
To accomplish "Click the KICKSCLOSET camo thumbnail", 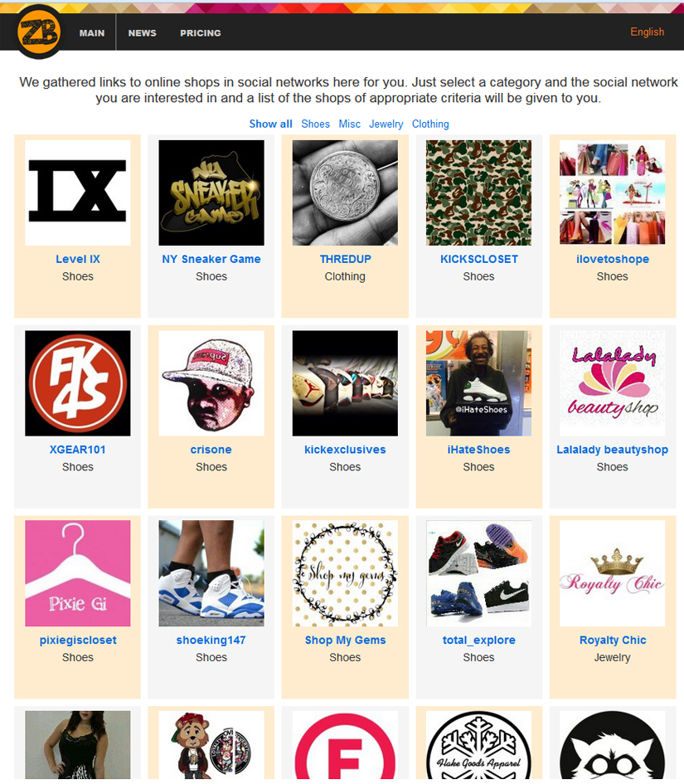I will 478,192.
